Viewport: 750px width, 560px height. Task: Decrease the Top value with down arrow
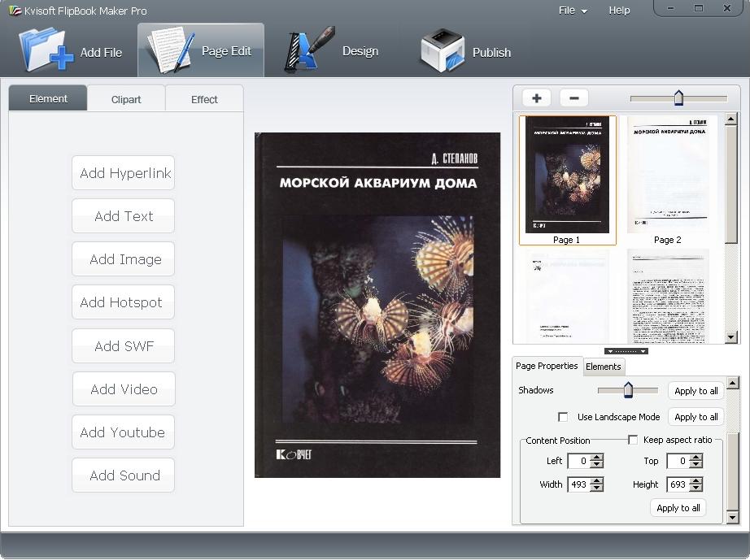click(x=696, y=465)
